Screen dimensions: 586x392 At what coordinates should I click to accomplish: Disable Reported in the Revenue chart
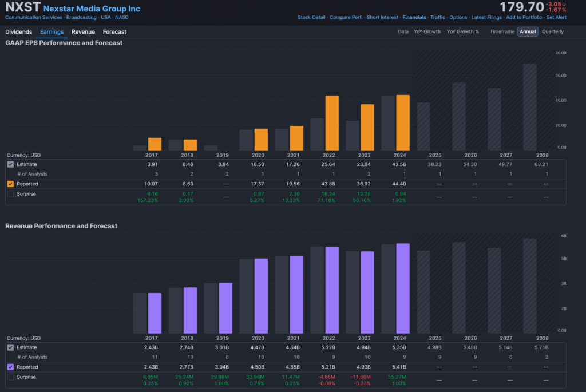(x=9, y=367)
